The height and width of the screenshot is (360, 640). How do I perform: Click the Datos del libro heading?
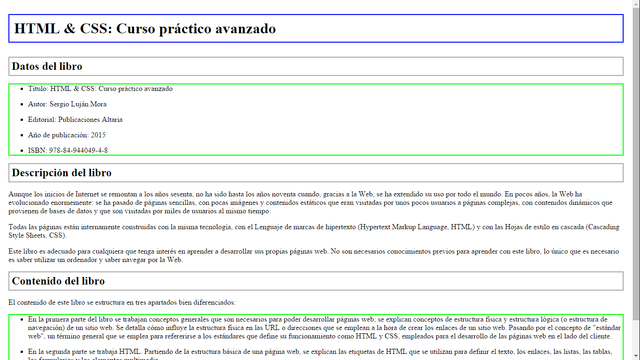(x=316, y=66)
